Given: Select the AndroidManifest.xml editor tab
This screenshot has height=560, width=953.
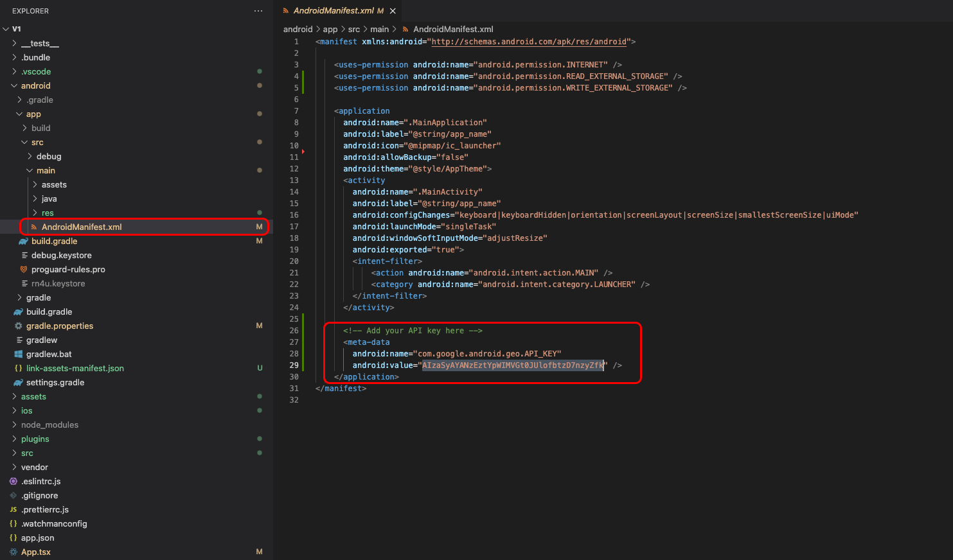Looking at the screenshot, I should pos(333,11).
